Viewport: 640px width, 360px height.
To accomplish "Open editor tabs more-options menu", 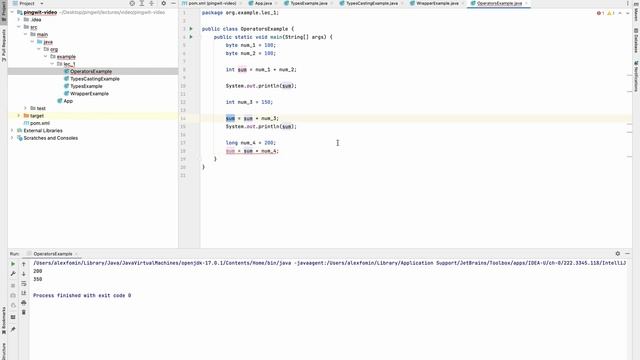I will [x=628, y=3].
